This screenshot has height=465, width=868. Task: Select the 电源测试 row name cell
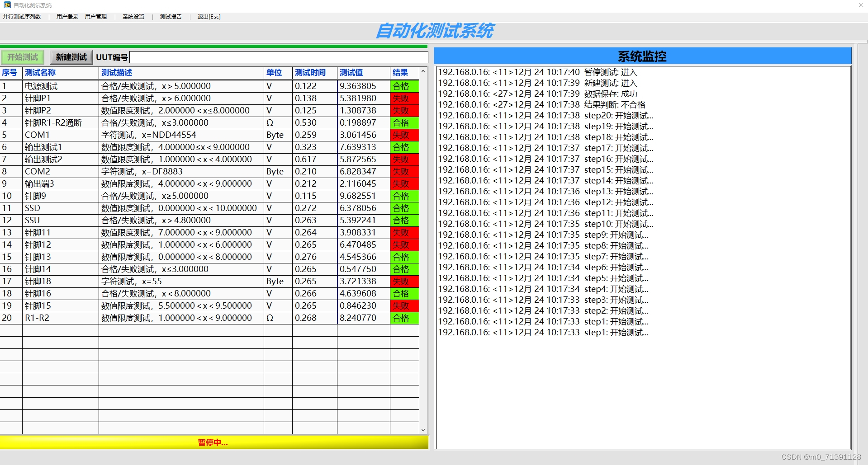click(61, 86)
